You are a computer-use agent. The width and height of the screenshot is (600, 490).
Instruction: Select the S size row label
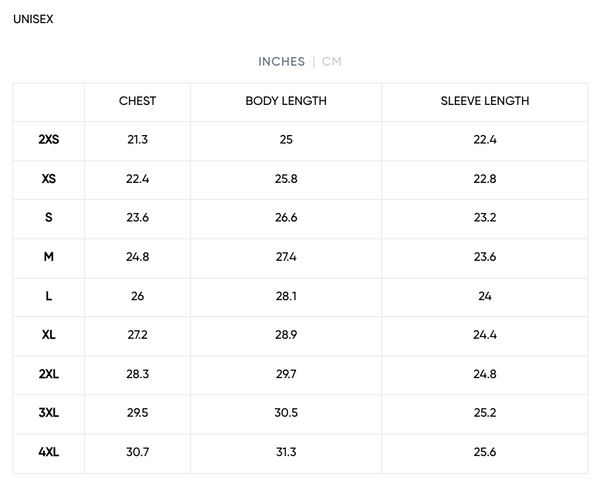point(48,218)
